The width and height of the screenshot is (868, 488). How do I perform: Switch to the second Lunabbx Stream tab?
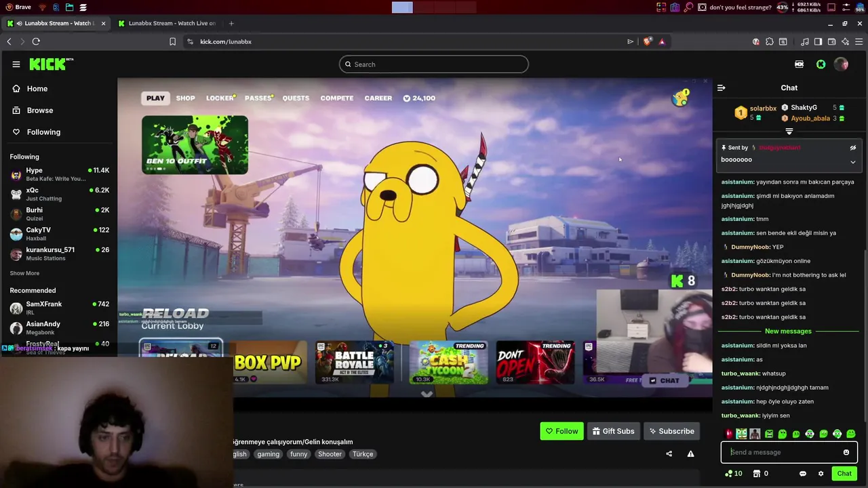167,23
